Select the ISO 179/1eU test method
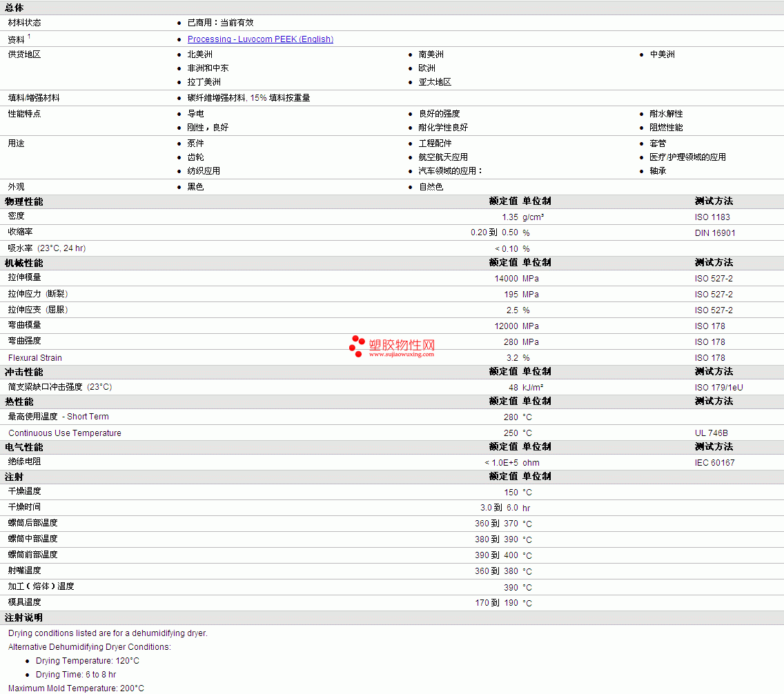Viewport: 784px width, 694px height. tap(719, 388)
